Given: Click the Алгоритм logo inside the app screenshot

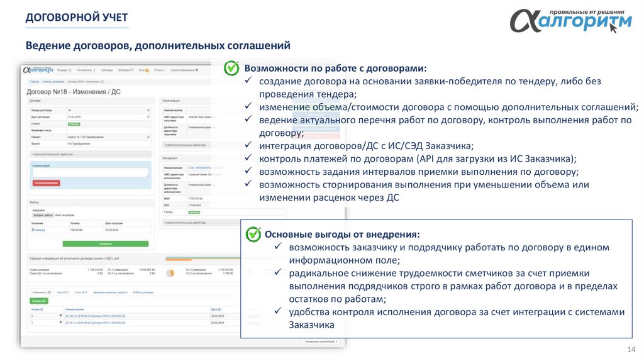Looking at the screenshot, I should click(38, 70).
